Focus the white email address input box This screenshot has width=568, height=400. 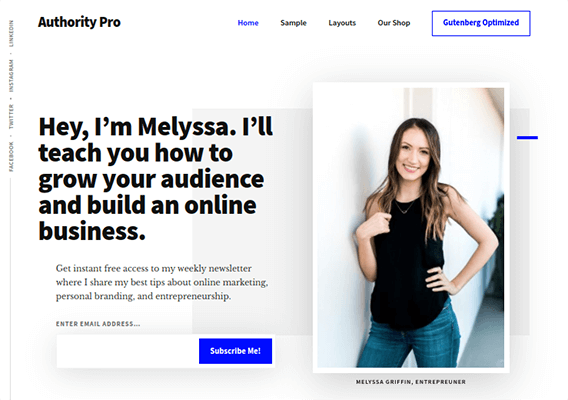click(x=128, y=351)
